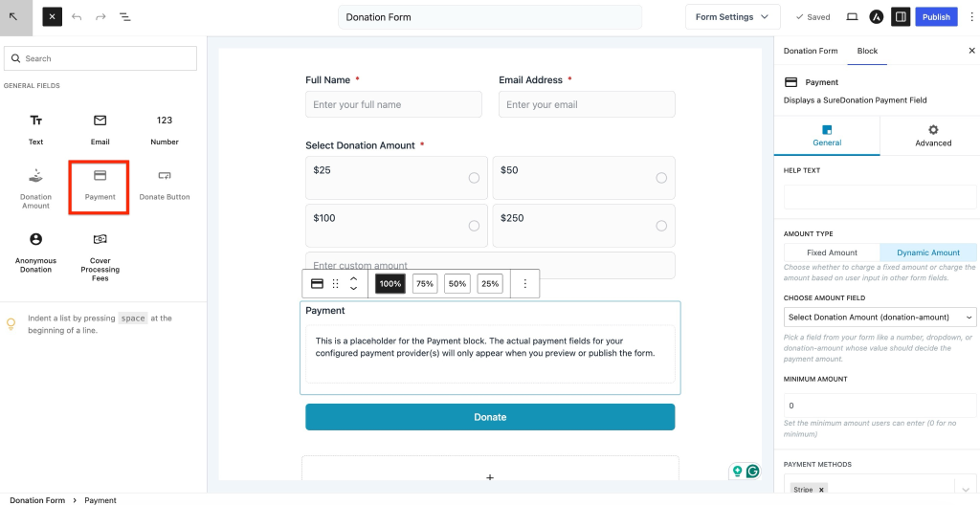Insert the Donate Button block
Image resolution: width=980 pixels, height=505 pixels.
(165, 186)
